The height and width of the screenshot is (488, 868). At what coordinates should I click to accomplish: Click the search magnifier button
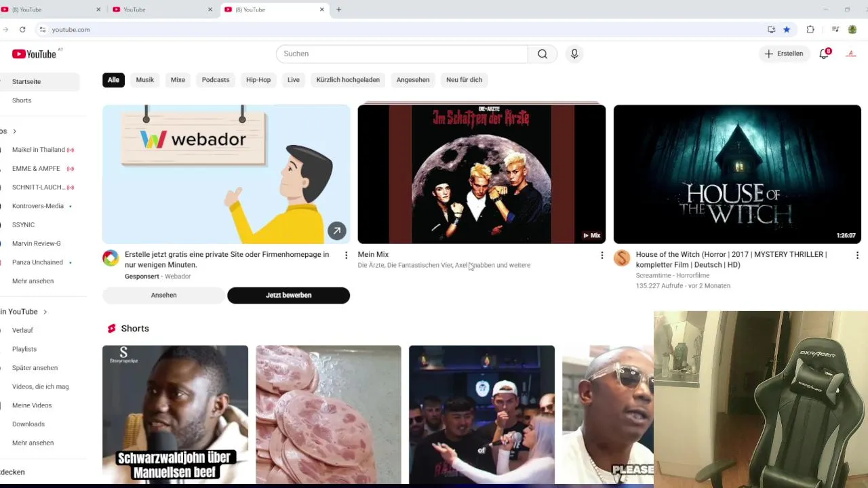542,54
